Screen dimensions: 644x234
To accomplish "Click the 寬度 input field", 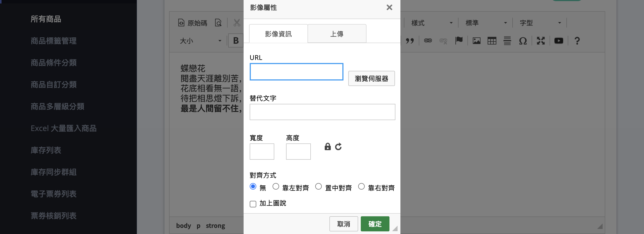I will 262,151.
